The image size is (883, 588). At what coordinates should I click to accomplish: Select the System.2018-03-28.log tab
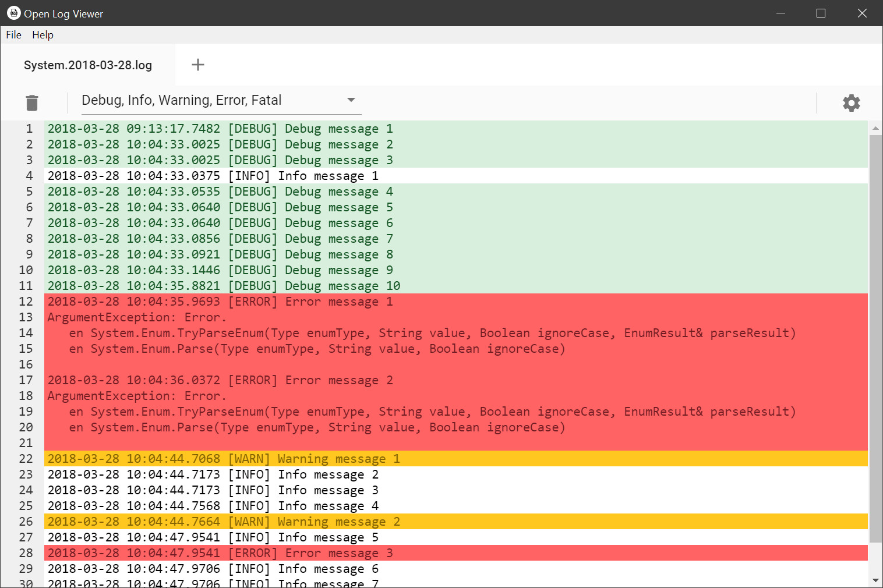pos(88,65)
